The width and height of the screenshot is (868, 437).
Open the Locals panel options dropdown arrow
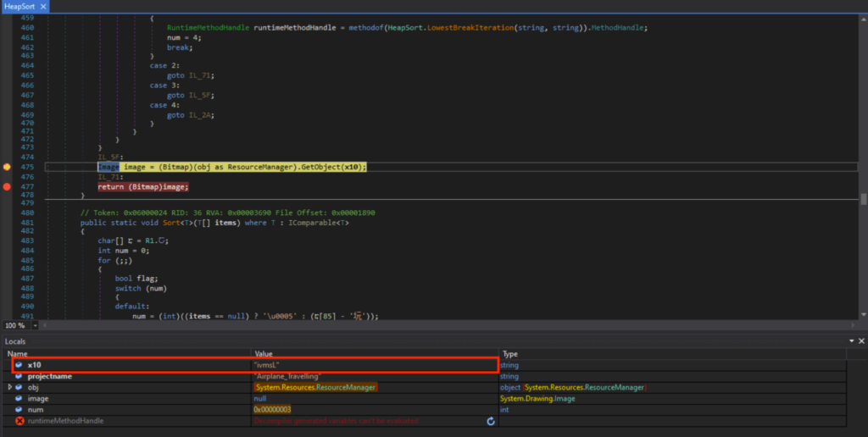click(x=850, y=341)
